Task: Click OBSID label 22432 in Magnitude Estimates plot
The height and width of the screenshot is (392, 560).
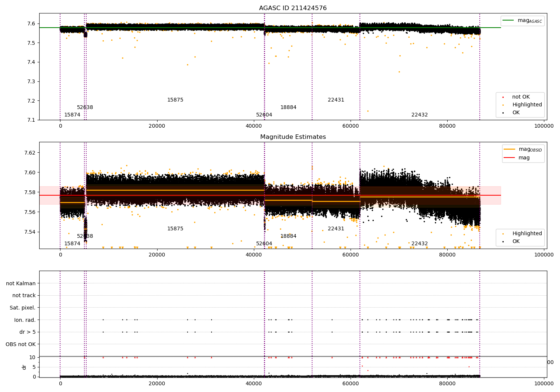Action: click(420, 244)
